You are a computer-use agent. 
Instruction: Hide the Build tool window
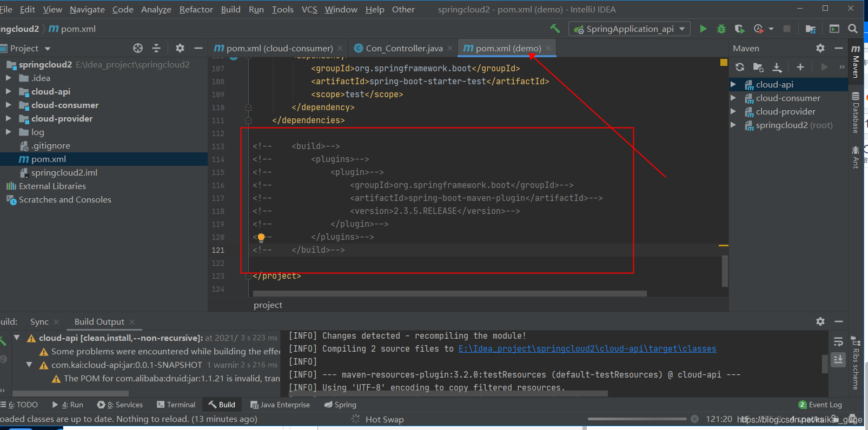(839, 321)
